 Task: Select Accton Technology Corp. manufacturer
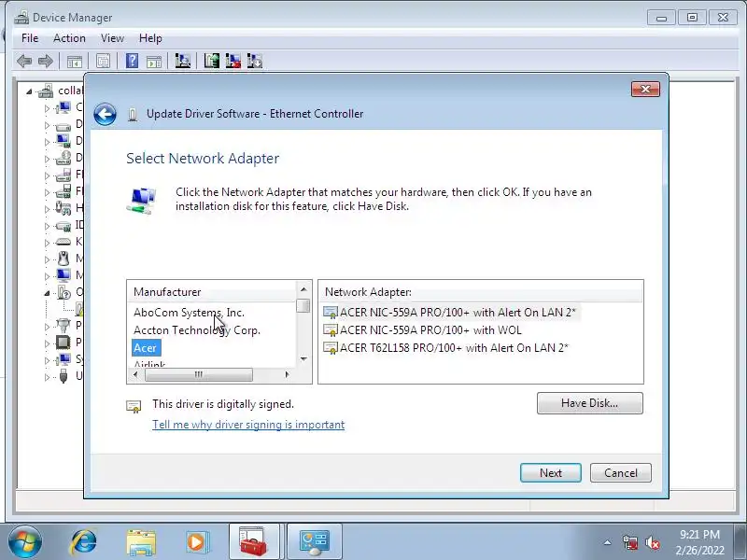point(197,330)
